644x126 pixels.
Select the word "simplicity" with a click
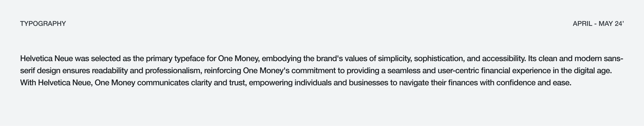(x=394, y=58)
